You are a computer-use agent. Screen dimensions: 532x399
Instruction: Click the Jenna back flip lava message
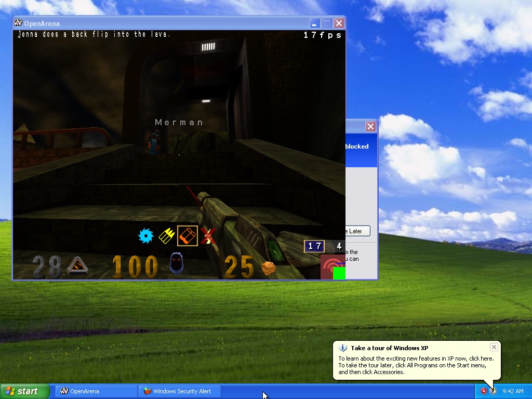tap(94, 34)
